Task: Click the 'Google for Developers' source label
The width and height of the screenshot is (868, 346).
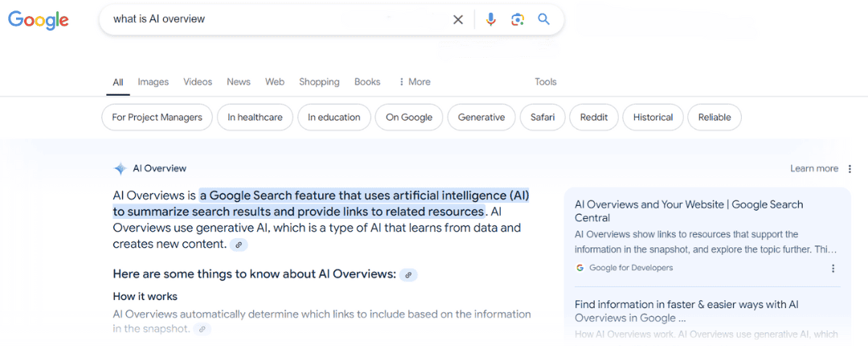Action: [631, 268]
